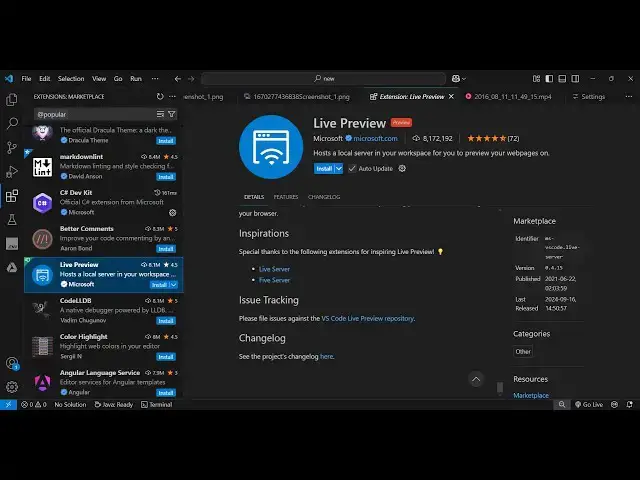Open the Explorer view in activity bar
The height and width of the screenshot is (480, 640).
click(12, 99)
